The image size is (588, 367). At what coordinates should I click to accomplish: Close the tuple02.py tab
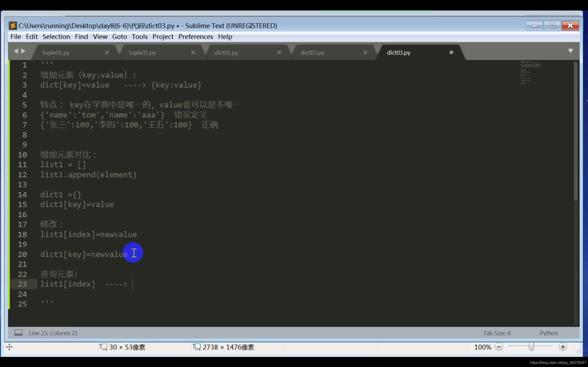[193, 53]
